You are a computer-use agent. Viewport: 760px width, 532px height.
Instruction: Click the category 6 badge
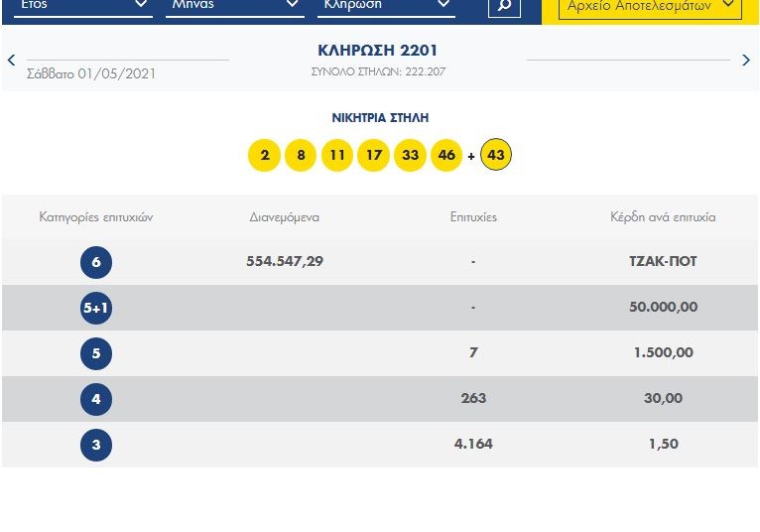[96, 262]
